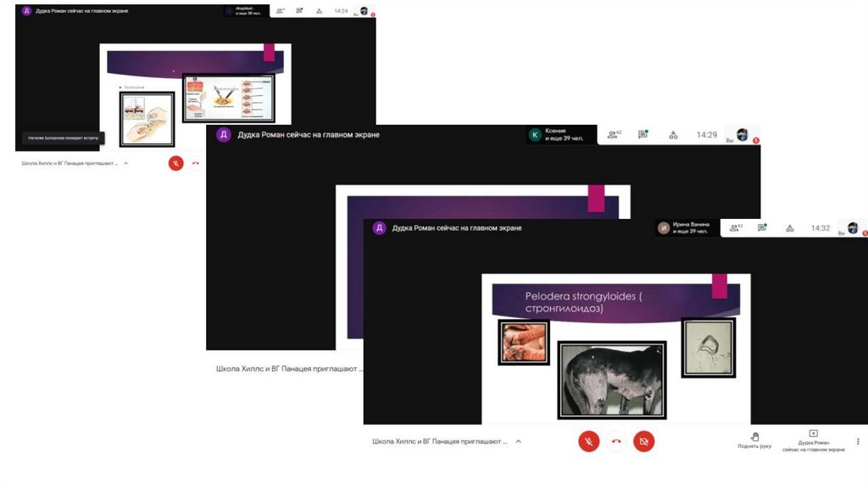The image size is (868, 487).
Task: Expand meeting details chevron in the front window
Action: pos(519,441)
